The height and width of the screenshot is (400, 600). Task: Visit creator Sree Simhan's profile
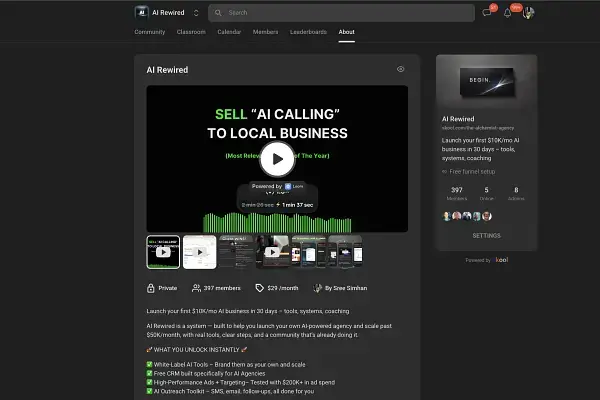click(345, 287)
